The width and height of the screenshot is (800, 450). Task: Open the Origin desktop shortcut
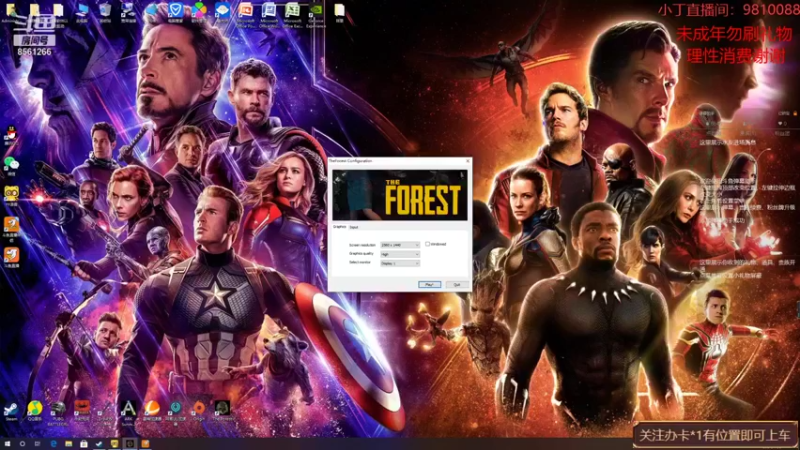coord(199,410)
